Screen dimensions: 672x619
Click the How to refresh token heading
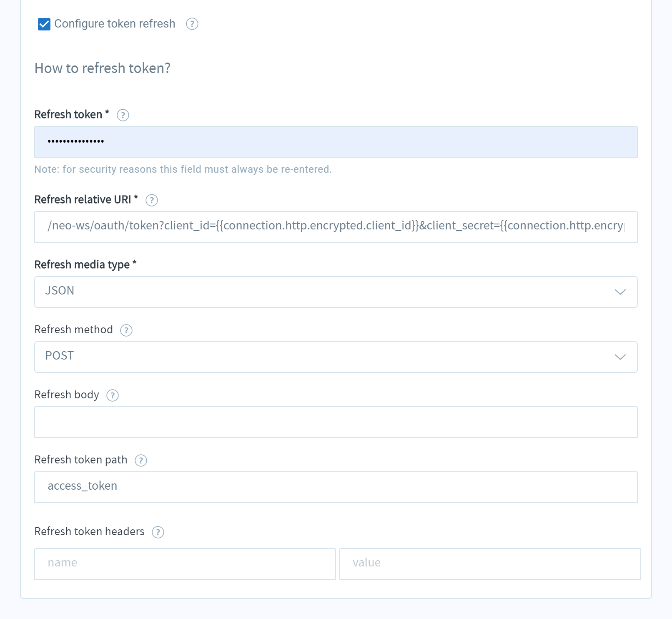point(103,68)
